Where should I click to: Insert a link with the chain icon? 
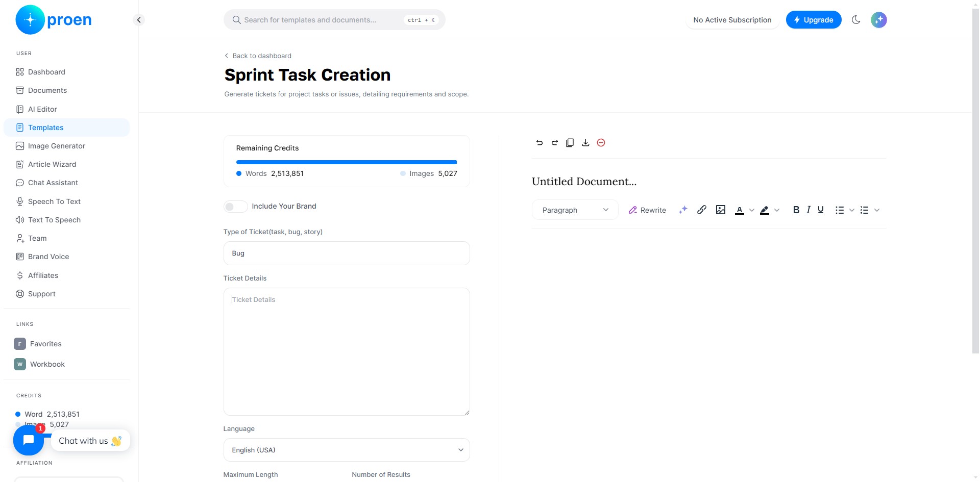pos(702,210)
